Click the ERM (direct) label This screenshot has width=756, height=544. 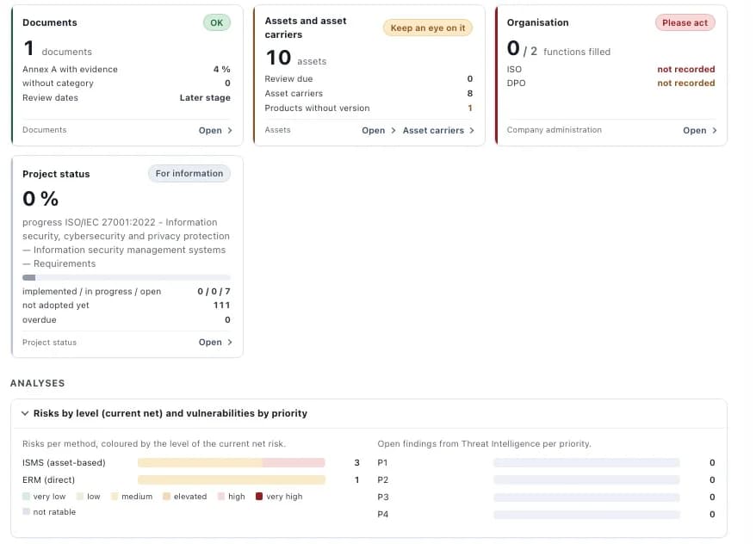click(x=48, y=480)
